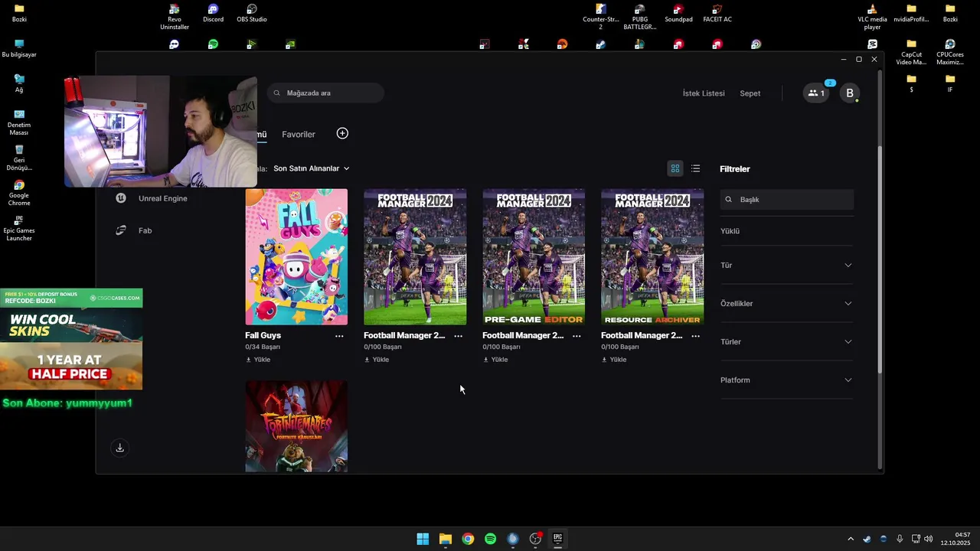The height and width of the screenshot is (551, 980).
Task: Click the Başlık filter search field
Action: [x=786, y=200]
